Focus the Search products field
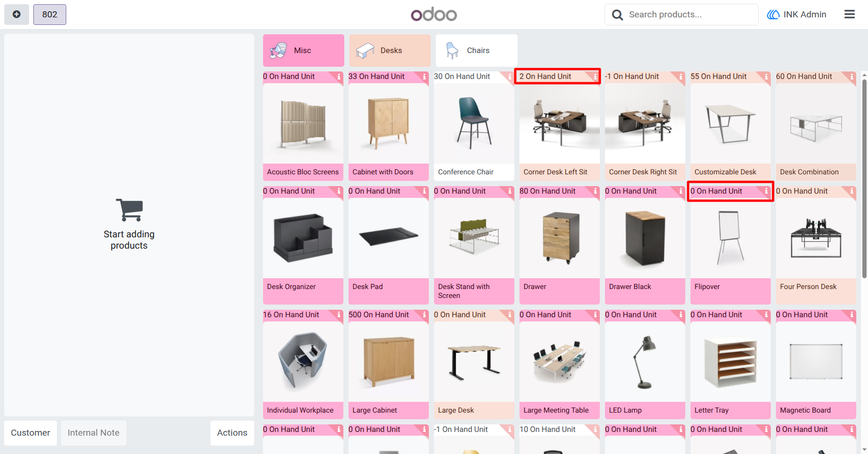Viewport: 868px width, 454px height. (x=681, y=15)
